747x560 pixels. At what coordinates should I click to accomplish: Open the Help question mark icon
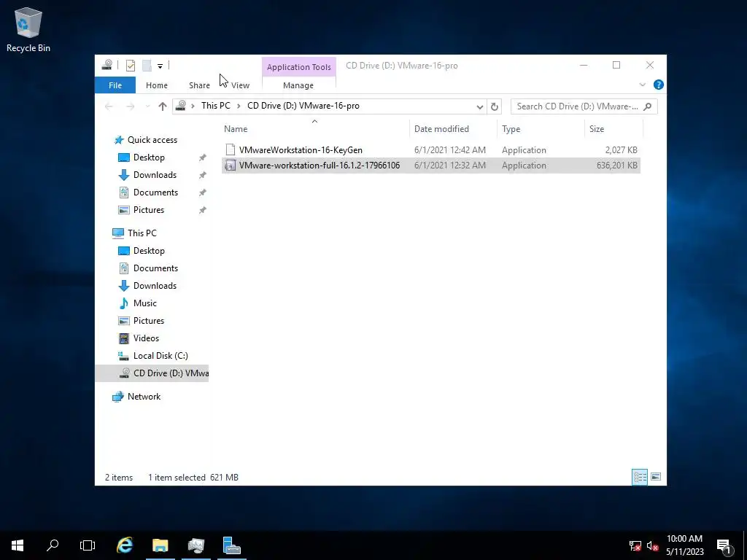coord(659,85)
